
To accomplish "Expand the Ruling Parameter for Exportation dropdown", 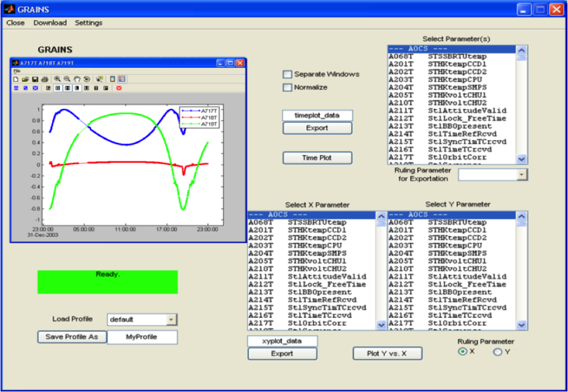I will click(x=522, y=174).
